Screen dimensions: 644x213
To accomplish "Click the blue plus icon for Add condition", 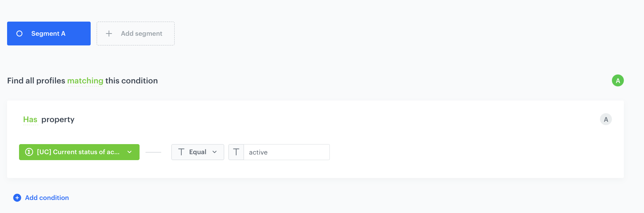I will click(17, 198).
